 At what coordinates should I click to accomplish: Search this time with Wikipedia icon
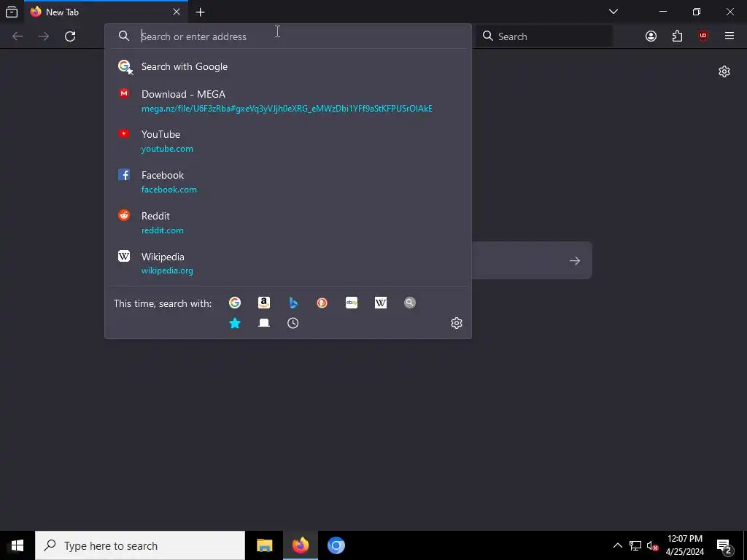(x=381, y=303)
